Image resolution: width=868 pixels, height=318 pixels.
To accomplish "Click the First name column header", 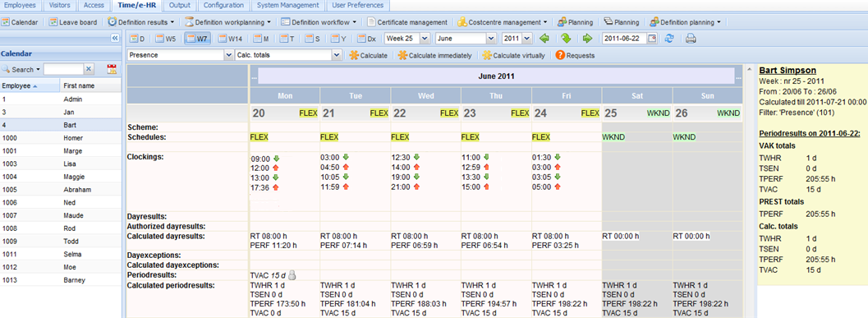I will [x=91, y=86].
